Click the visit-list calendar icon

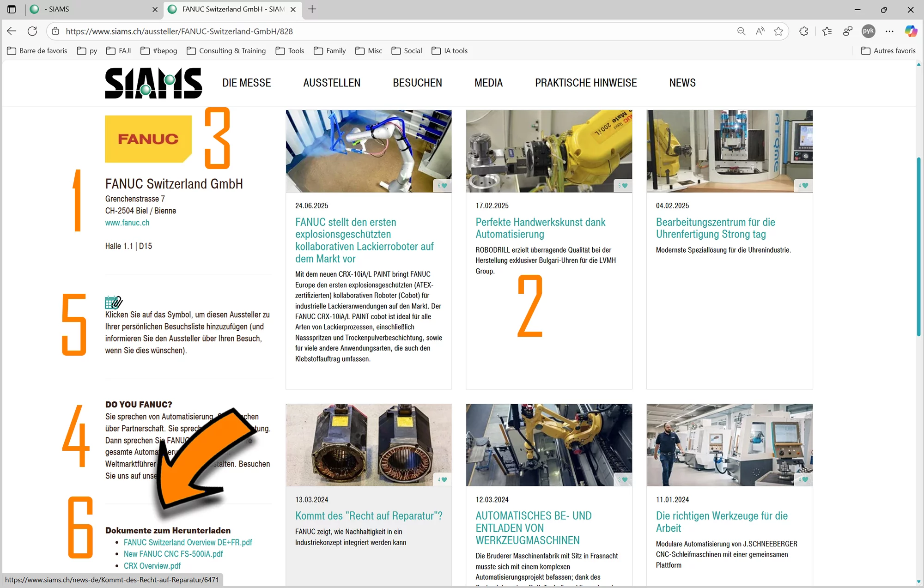click(113, 303)
